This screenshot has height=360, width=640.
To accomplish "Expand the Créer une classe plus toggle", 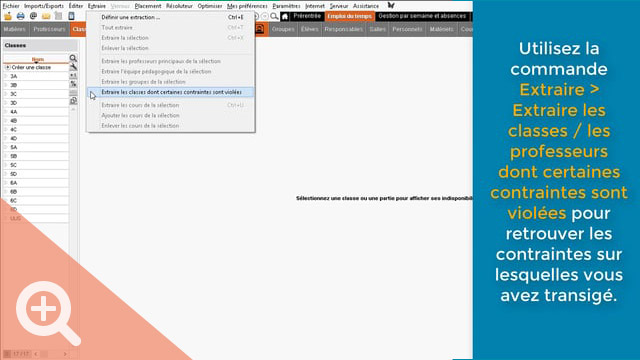I will 7,67.
